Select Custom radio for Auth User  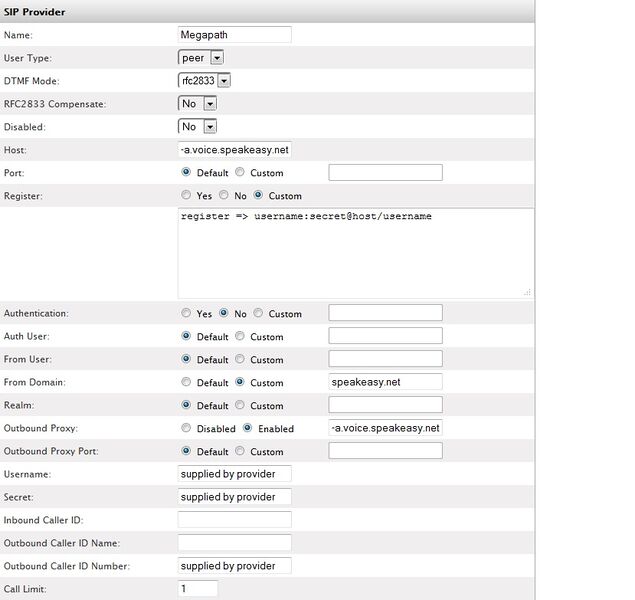(x=240, y=336)
